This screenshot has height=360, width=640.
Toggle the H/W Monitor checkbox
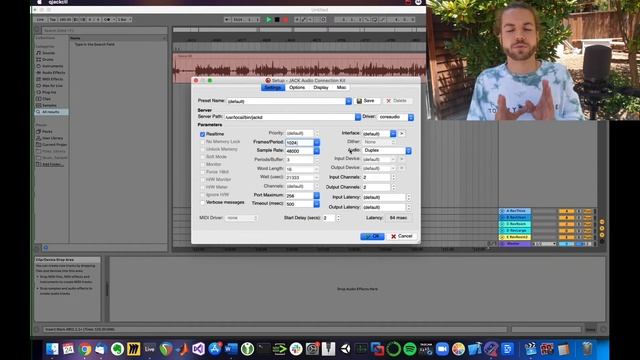pyautogui.click(x=202, y=180)
